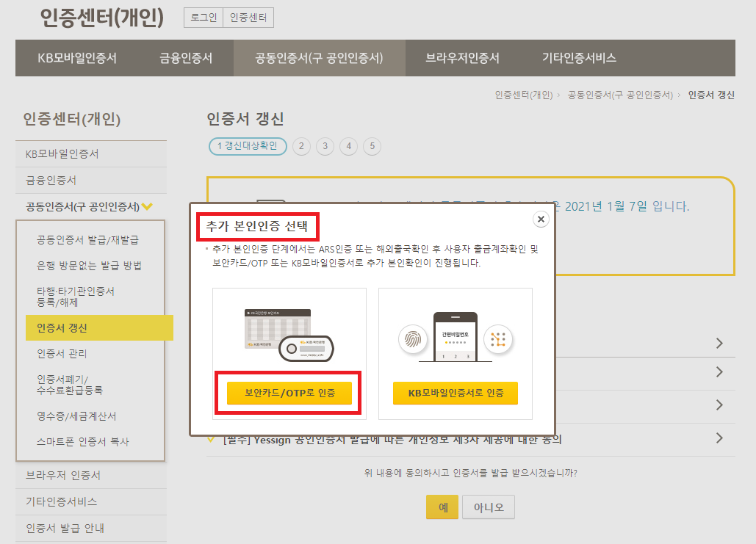Go to 인증서폐기/수수료환급등록
The image size is (756, 544).
(70, 385)
